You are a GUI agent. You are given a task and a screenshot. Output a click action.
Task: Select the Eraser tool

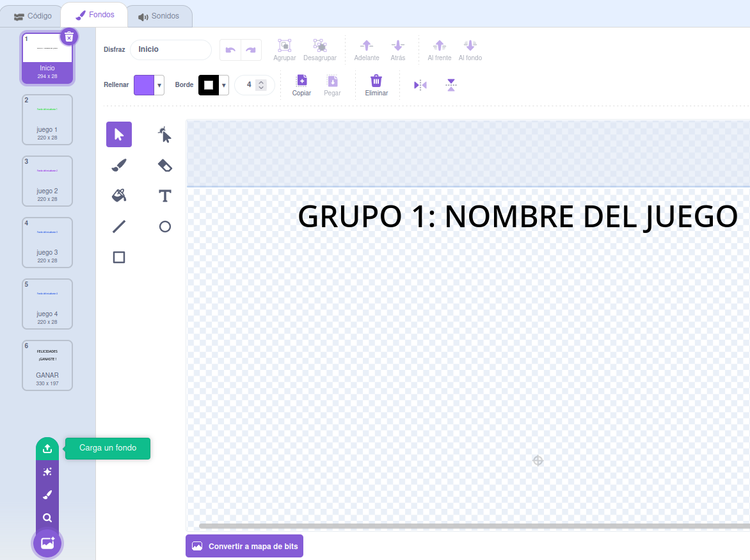click(164, 165)
